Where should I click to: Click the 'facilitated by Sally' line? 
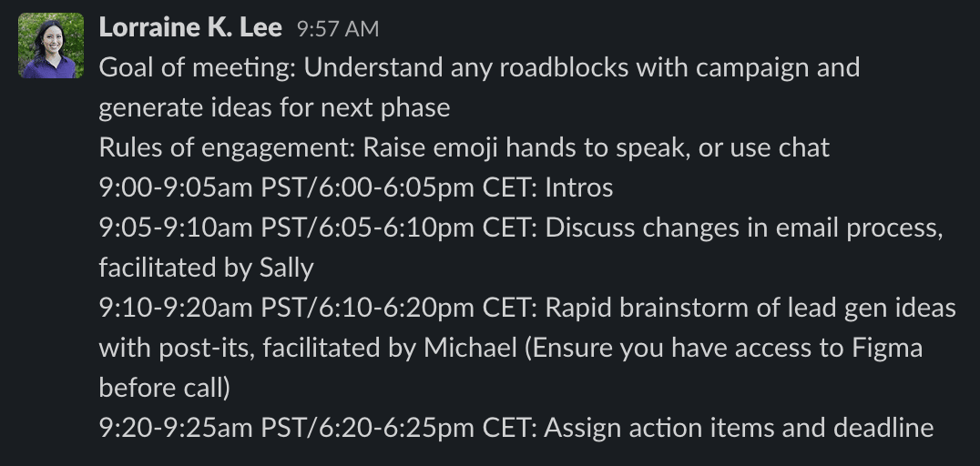(206, 268)
